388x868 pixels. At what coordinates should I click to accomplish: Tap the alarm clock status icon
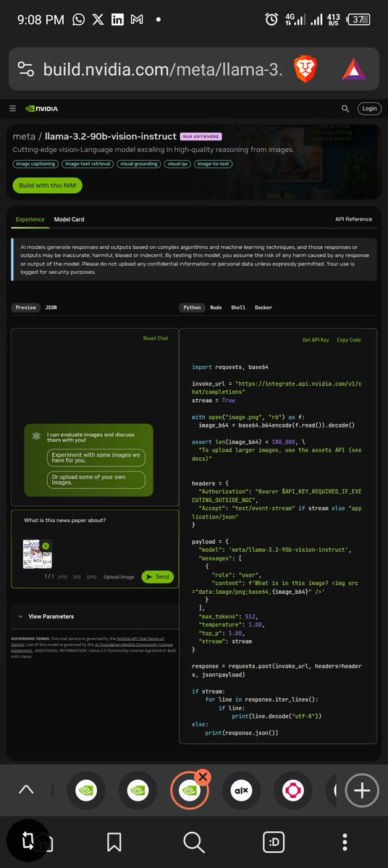click(x=271, y=20)
